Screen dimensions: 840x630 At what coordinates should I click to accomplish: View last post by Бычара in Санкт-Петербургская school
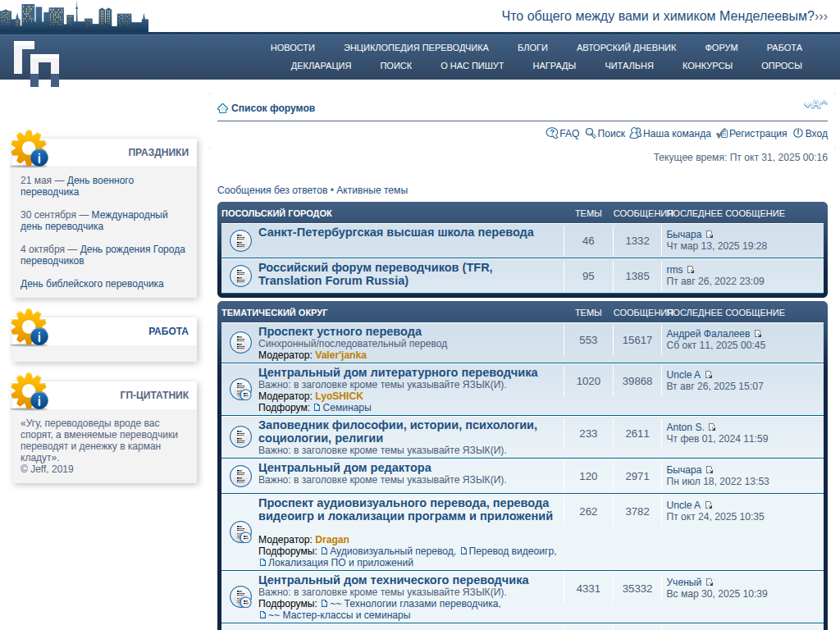coord(710,235)
